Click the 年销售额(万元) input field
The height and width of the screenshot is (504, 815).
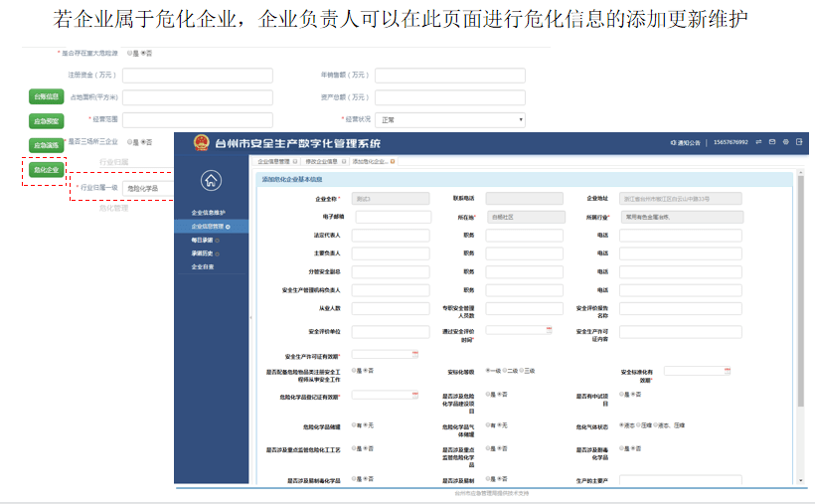[x=450, y=76]
